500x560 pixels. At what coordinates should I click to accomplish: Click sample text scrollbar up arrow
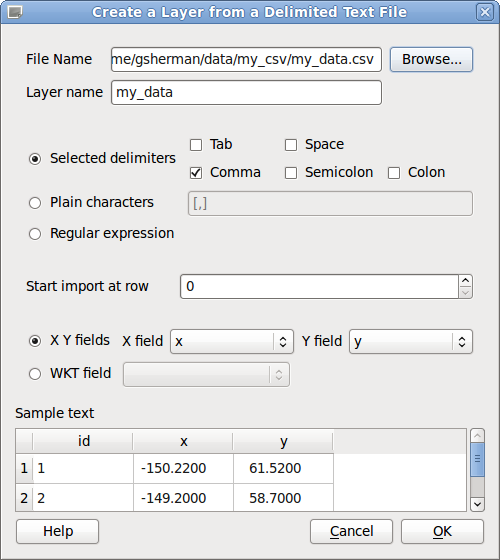point(478,436)
